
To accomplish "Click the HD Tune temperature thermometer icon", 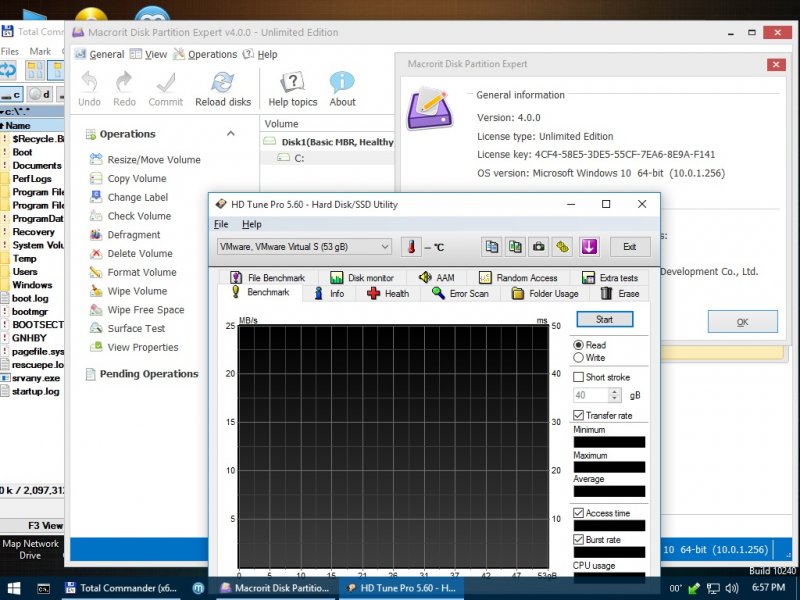I will tap(411, 247).
